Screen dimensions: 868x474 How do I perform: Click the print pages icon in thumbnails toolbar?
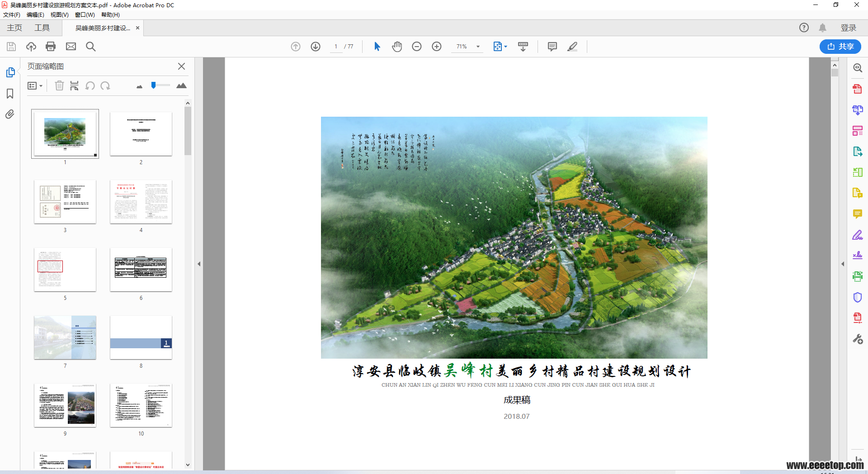coord(75,85)
